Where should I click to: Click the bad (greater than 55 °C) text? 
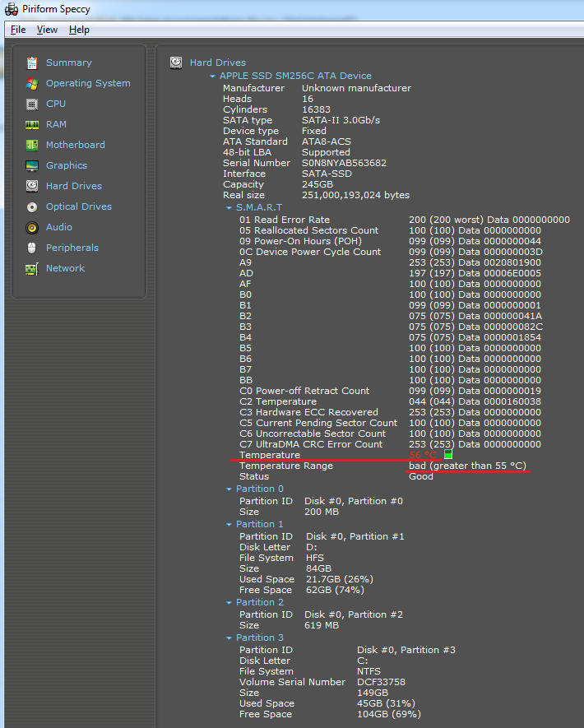(x=467, y=466)
